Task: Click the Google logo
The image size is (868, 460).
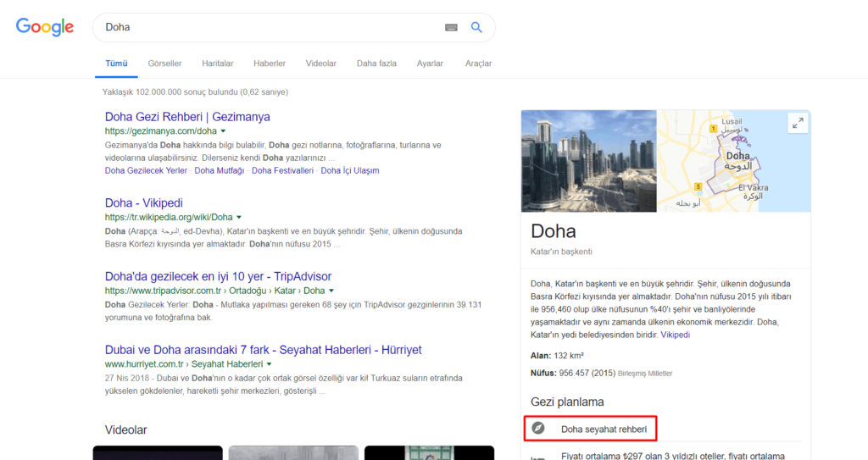Action: point(45,26)
